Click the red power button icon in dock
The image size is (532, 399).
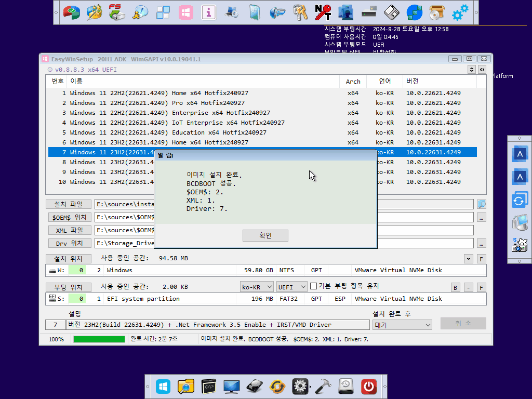[369, 387]
